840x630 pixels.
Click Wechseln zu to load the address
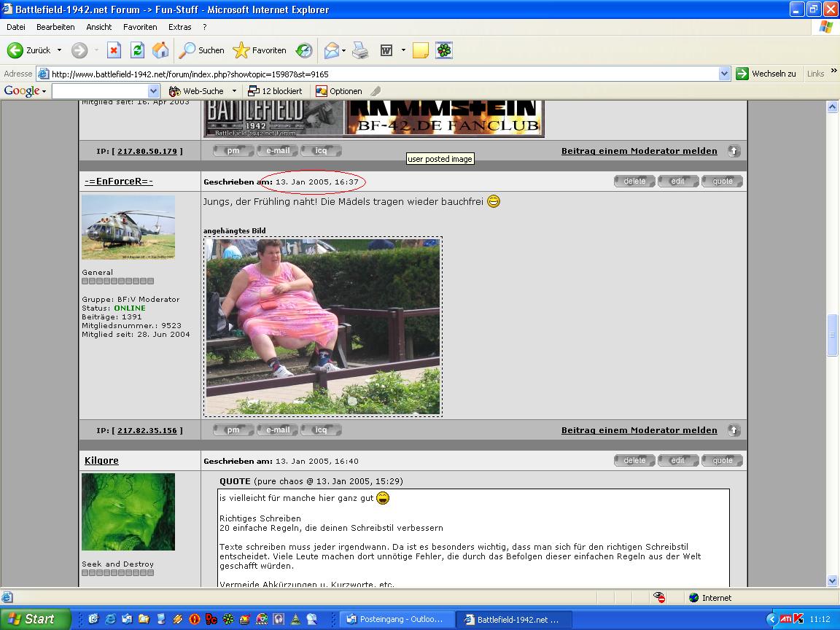[766, 74]
